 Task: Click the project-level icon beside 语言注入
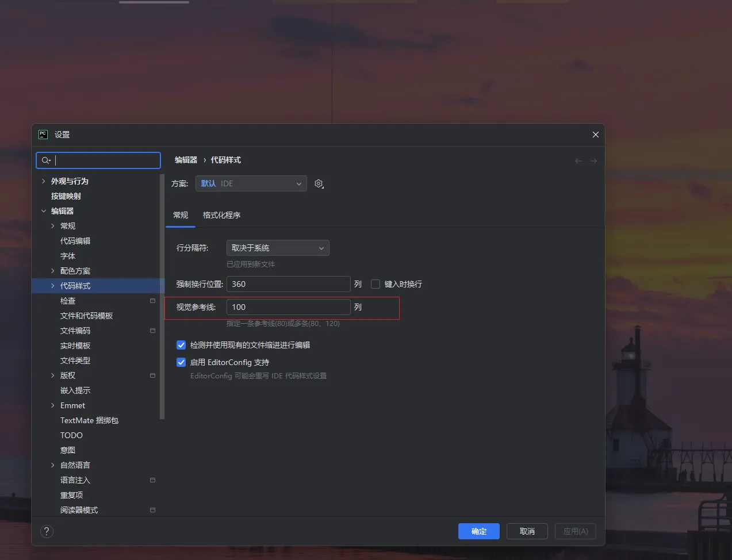(152, 480)
